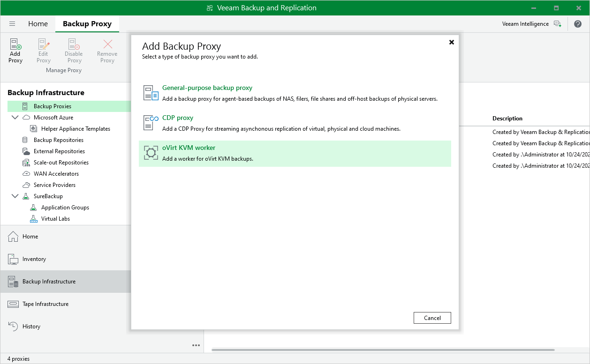Switch to the Home ribbon tab
This screenshot has height=364, width=590.
click(38, 24)
